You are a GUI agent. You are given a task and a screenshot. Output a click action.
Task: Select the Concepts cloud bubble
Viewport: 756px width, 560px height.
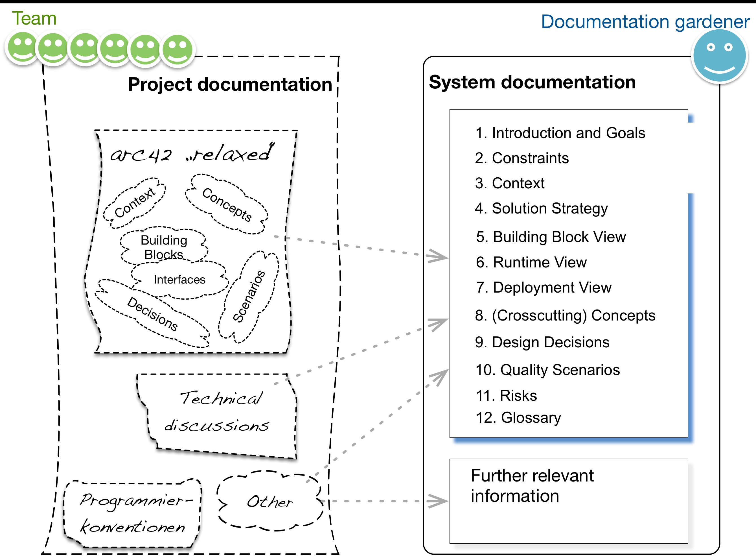227,204
